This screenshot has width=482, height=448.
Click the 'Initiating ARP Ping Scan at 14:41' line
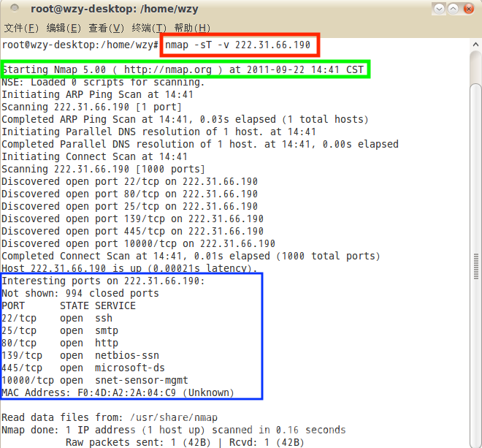tap(97, 94)
